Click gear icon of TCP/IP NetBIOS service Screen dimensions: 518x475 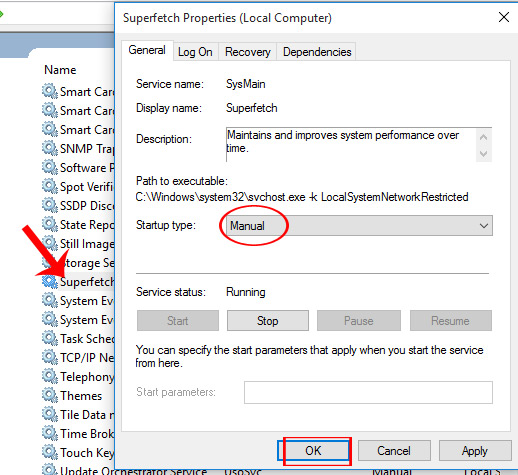tap(50, 357)
